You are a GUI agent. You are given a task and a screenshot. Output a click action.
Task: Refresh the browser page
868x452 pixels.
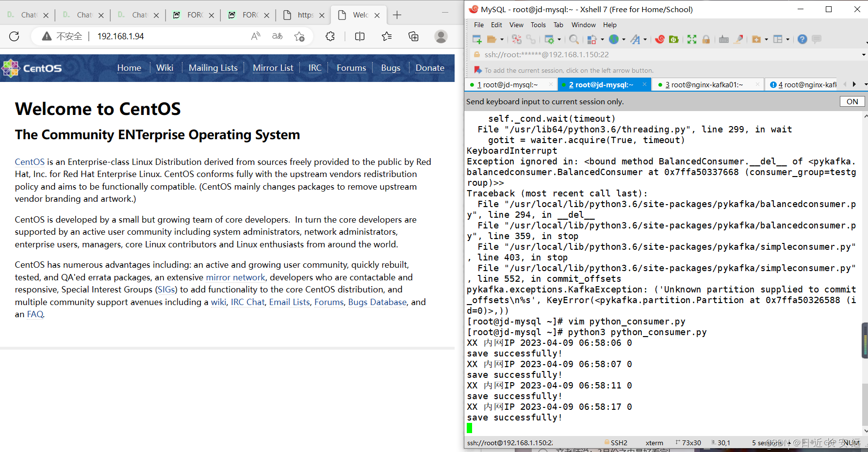(x=15, y=36)
